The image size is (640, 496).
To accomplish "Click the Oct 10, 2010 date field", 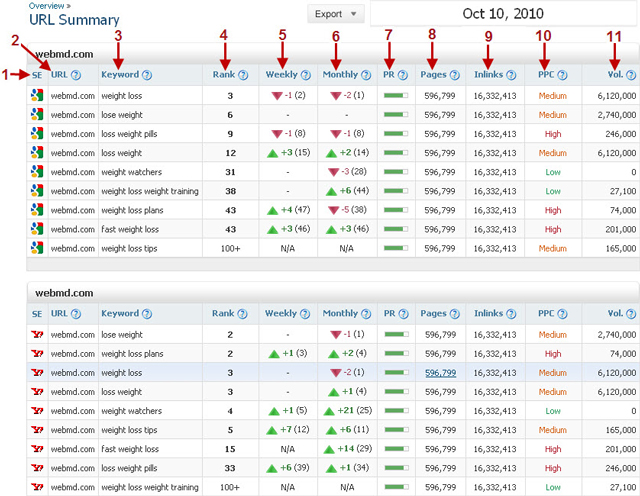I will click(x=503, y=14).
